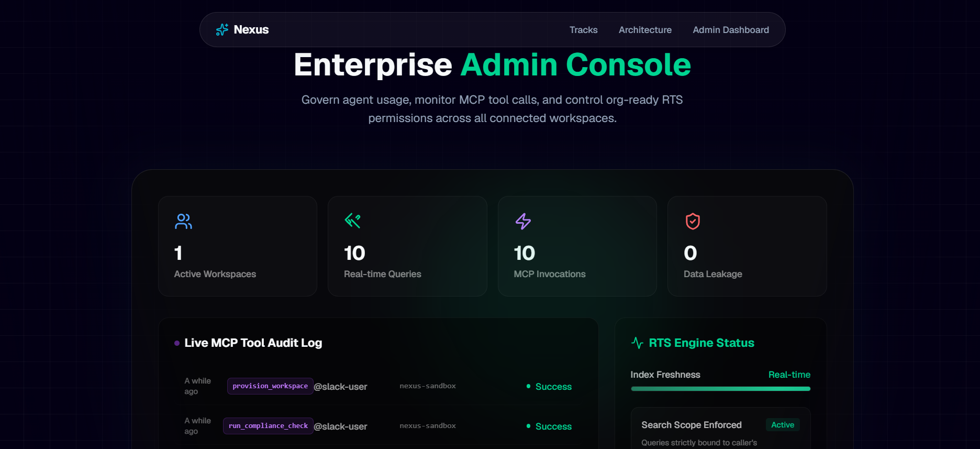Click Success status of provision_workspace
Viewport: 980px width, 449px height.
tap(553, 387)
